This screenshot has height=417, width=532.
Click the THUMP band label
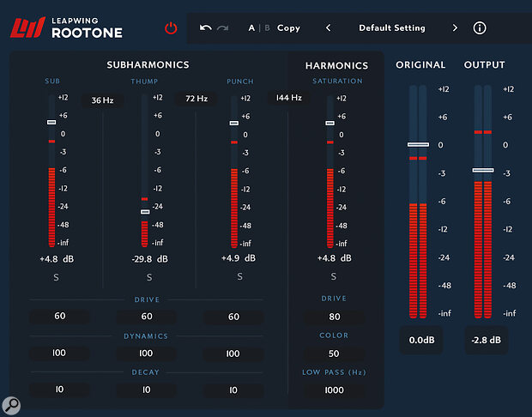coord(144,82)
